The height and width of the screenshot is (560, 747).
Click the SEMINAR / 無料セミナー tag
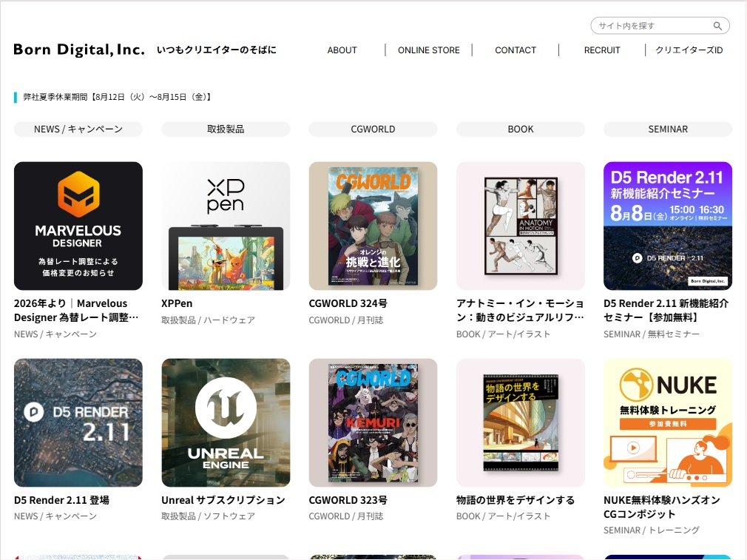tap(652, 334)
